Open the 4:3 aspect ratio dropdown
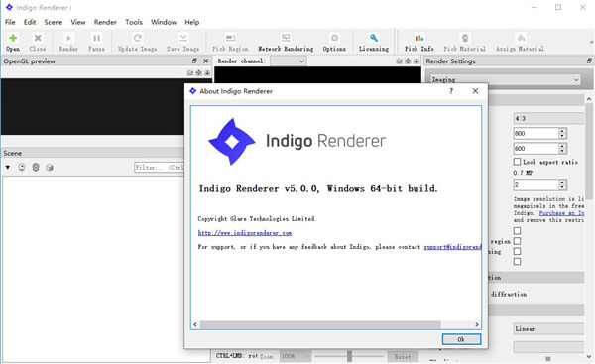595x364 pixels. (548, 118)
